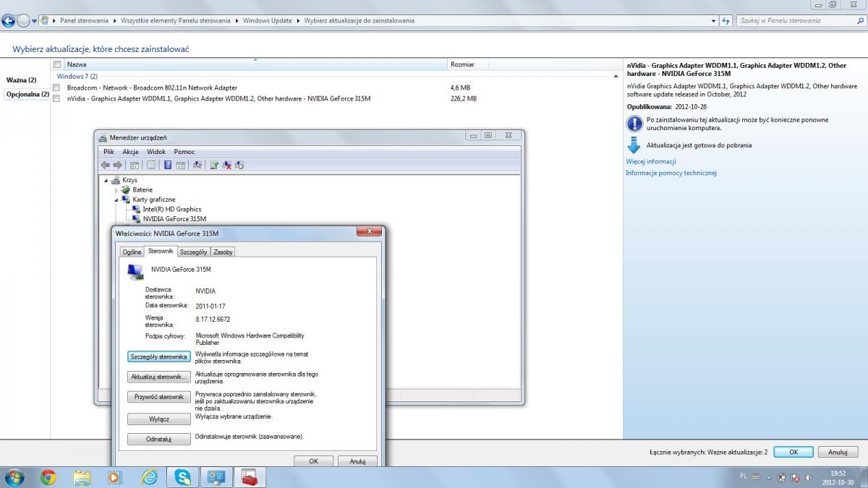The width and height of the screenshot is (868, 488).
Task: Open dropdown after Windows Update breadcrumb
Action: pyautogui.click(x=298, y=20)
